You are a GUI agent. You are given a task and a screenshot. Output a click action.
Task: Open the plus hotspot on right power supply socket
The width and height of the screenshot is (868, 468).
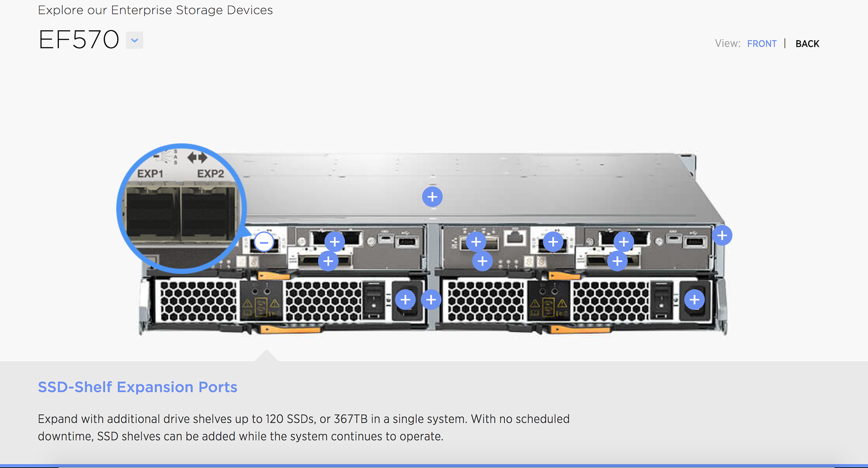(x=694, y=299)
